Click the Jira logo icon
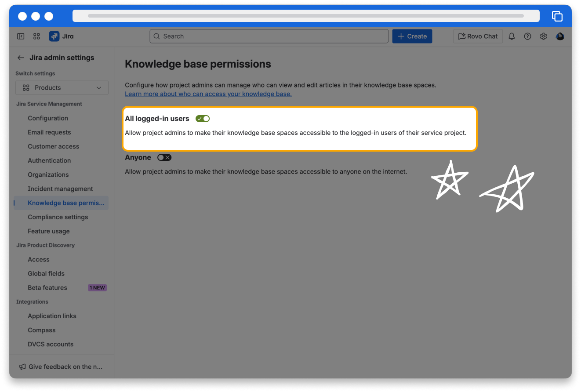 coord(54,36)
